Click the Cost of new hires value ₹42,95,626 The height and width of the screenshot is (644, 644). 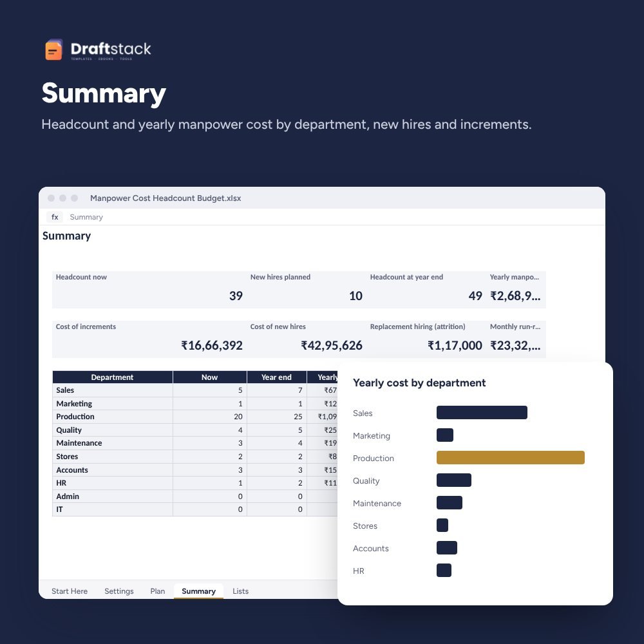click(x=332, y=345)
